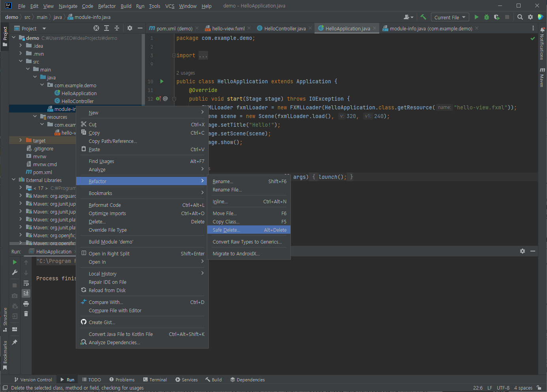
Task: Click the Build project hammer icon
Action: point(423,17)
